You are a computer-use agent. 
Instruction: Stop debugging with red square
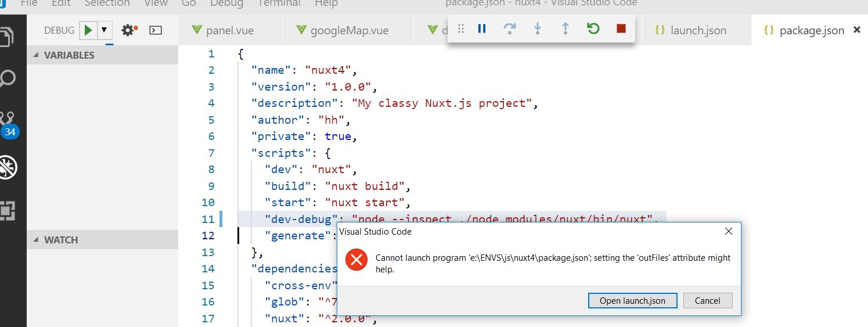tap(621, 28)
